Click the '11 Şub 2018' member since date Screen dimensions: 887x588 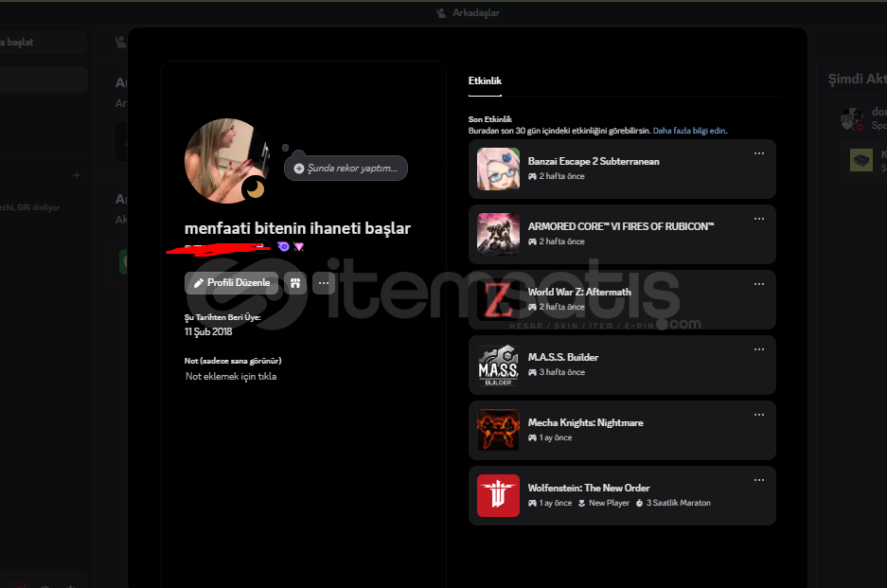[208, 331]
